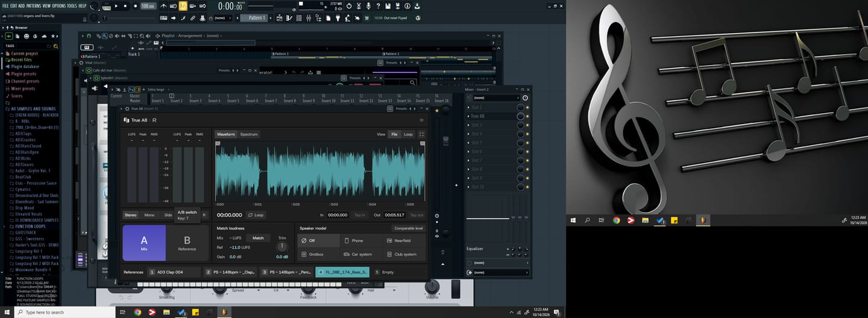Select the Insert 5 mixer track
Image resolution: width=868 pixels, height=318 pixels.
[233, 99]
